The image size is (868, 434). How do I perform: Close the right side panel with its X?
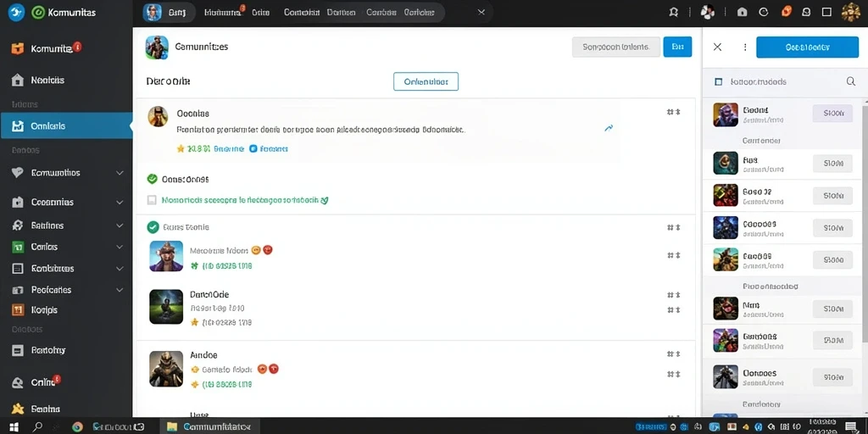[x=717, y=47]
